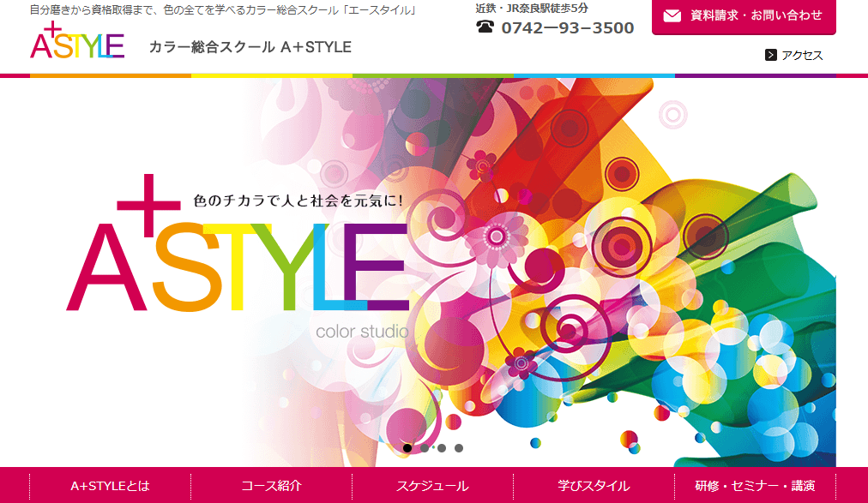Click the color studio text in banner
Viewport: 868px width, 503px height.
coord(361,331)
